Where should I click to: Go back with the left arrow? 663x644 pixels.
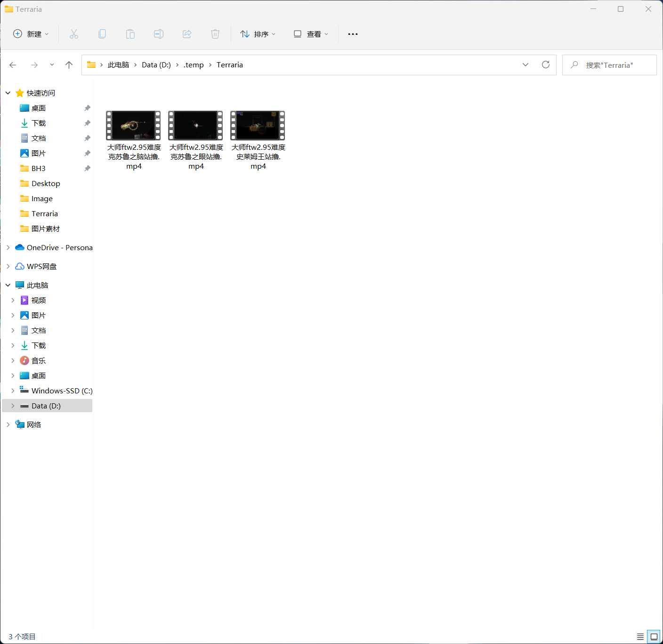(13, 65)
